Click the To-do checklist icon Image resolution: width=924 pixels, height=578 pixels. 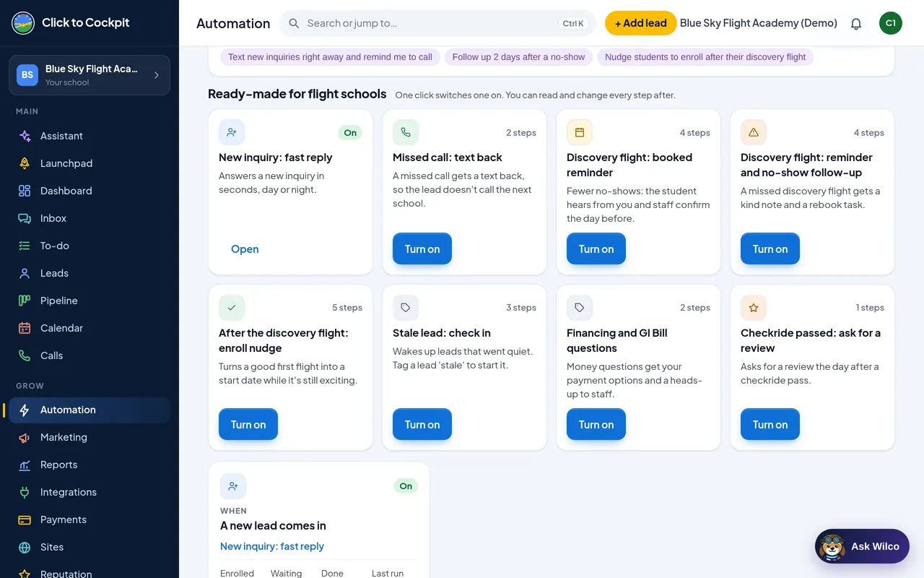tap(25, 246)
